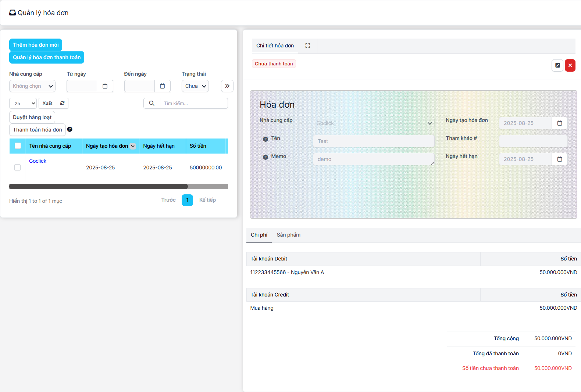Click the double-chevron apply filter button
Image resolution: width=581 pixels, height=392 pixels.
pyautogui.click(x=227, y=86)
